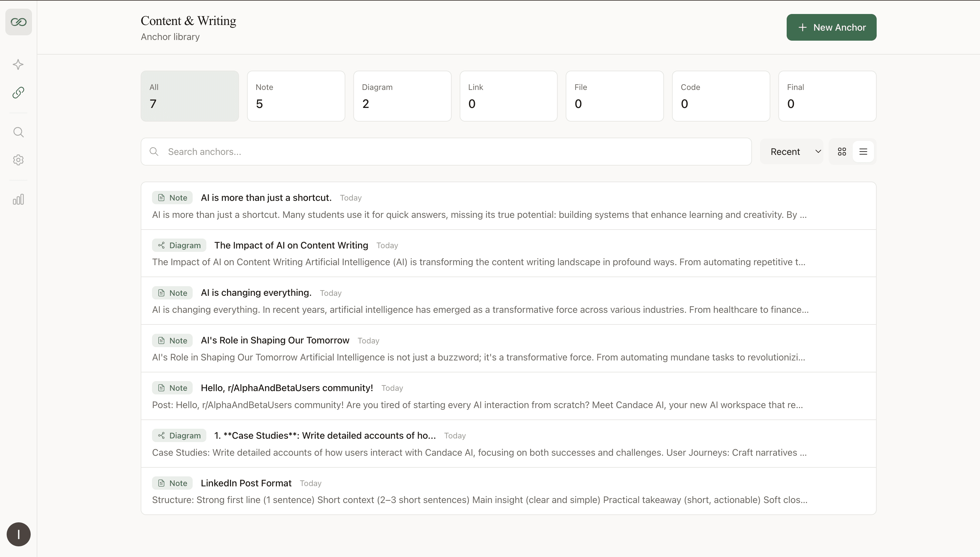Open the search magnifier icon in the sidebar

18,132
